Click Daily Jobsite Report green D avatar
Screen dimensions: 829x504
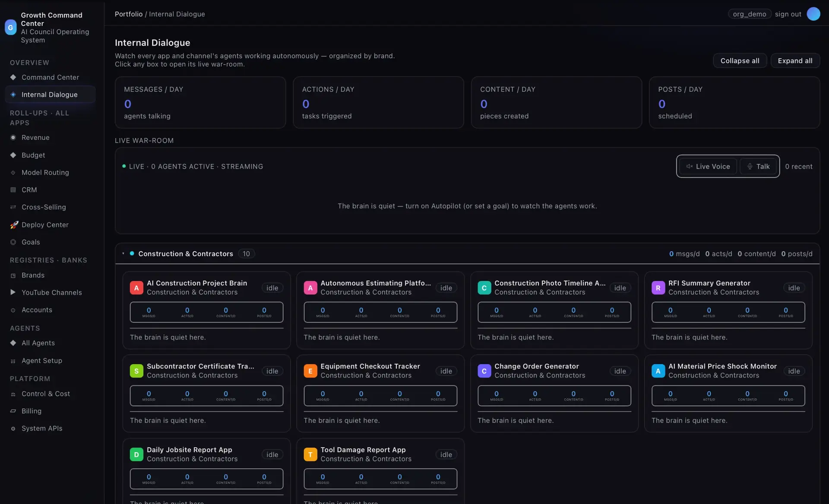[136, 454]
